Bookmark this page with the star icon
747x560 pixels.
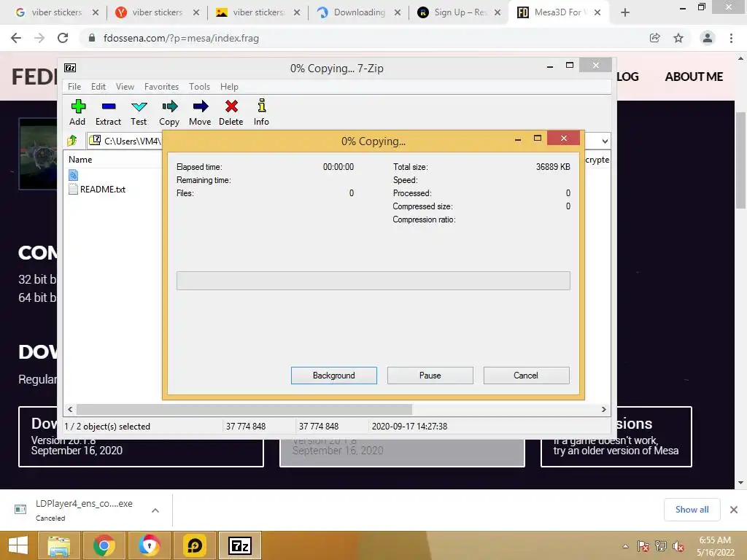(x=678, y=38)
